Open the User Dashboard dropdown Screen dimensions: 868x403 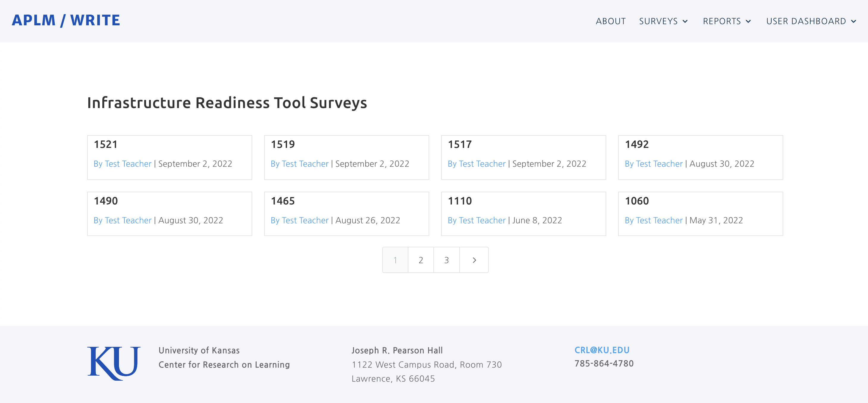tap(811, 21)
